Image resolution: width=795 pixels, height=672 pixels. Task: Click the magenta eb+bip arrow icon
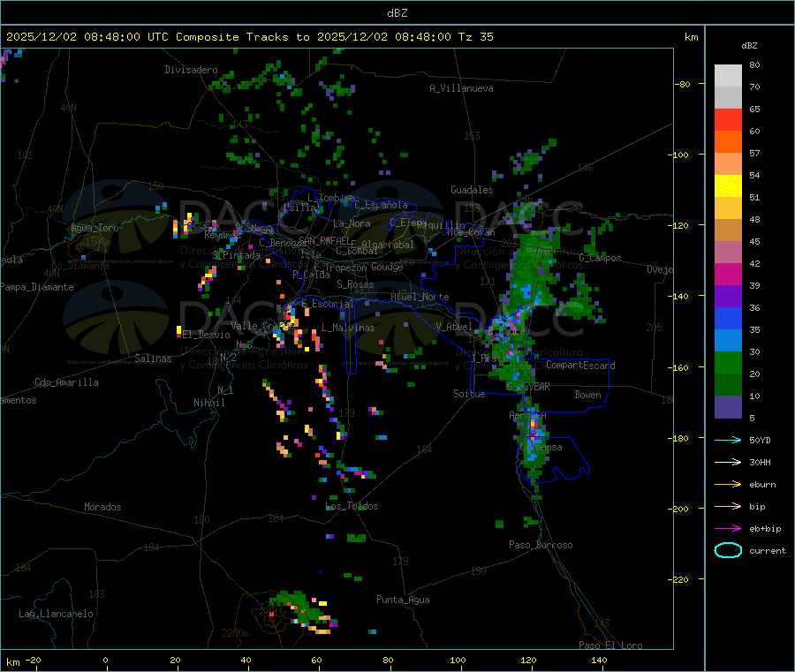[728, 528]
